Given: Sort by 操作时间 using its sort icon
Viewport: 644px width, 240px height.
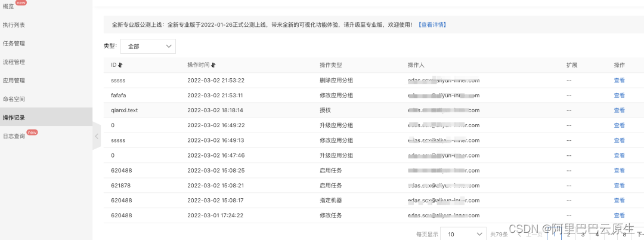Looking at the screenshot, I should tap(213, 65).
